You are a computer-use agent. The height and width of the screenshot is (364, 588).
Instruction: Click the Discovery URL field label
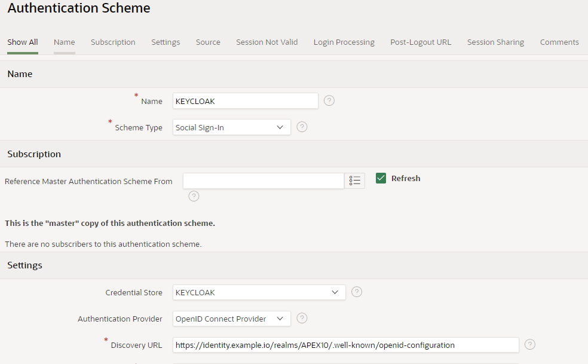tap(136, 345)
